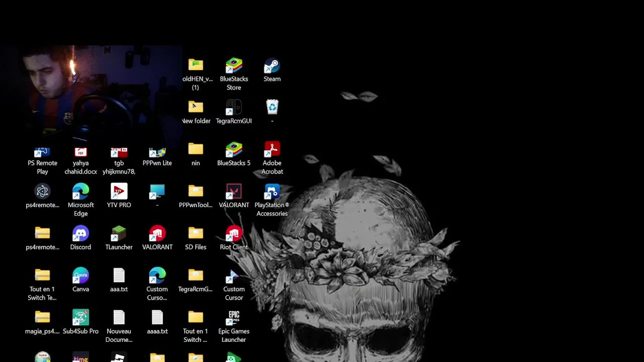This screenshot has width=644, height=362.
Task: Select the monitor shortcut labeled with a dash
Action: coord(157,196)
